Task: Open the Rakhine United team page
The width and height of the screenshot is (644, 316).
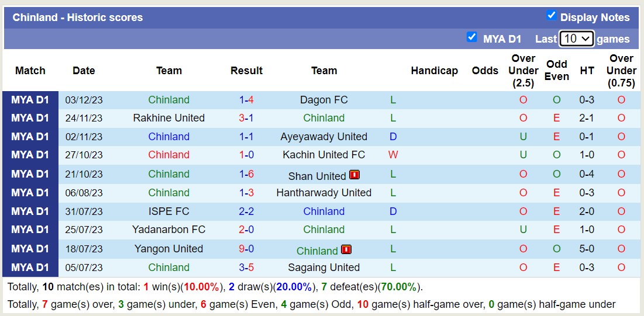Action: 168,118
